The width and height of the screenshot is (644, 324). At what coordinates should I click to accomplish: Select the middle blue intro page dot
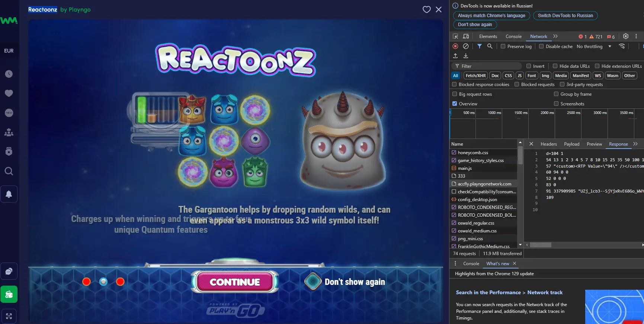(x=103, y=282)
